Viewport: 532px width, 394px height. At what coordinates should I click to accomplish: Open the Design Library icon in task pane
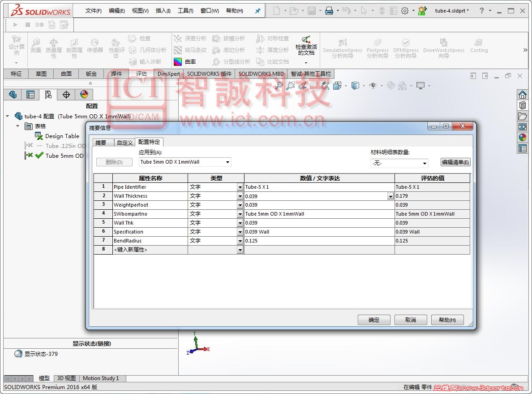[x=523, y=105]
